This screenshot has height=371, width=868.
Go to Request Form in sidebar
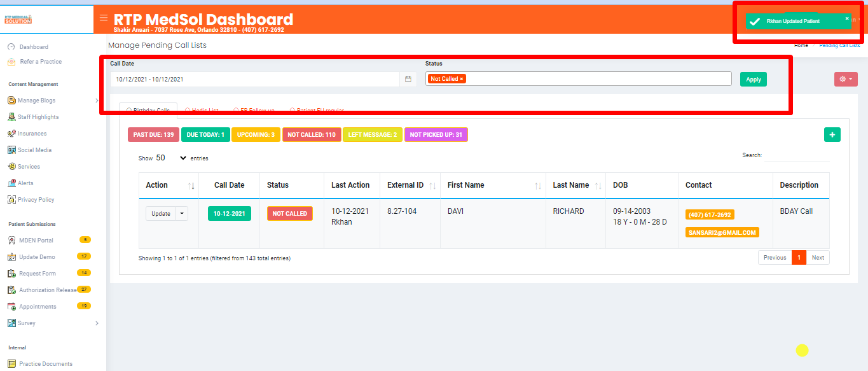[x=38, y=274]
